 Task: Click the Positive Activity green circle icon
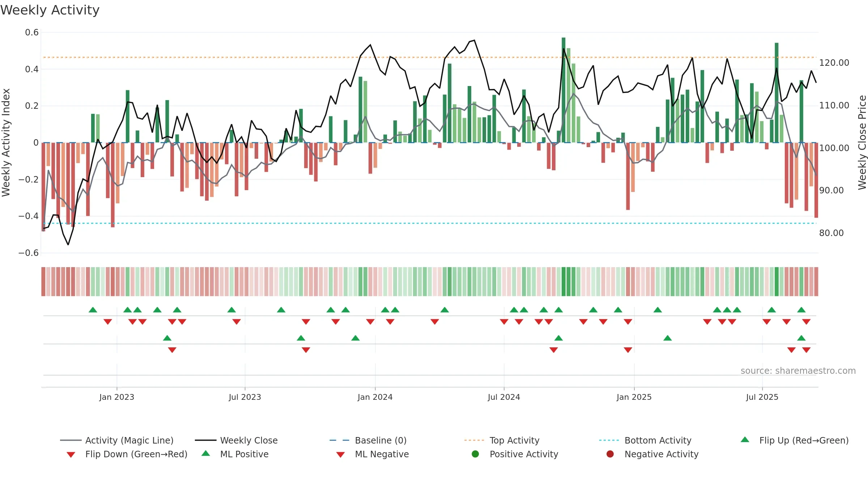475,454
